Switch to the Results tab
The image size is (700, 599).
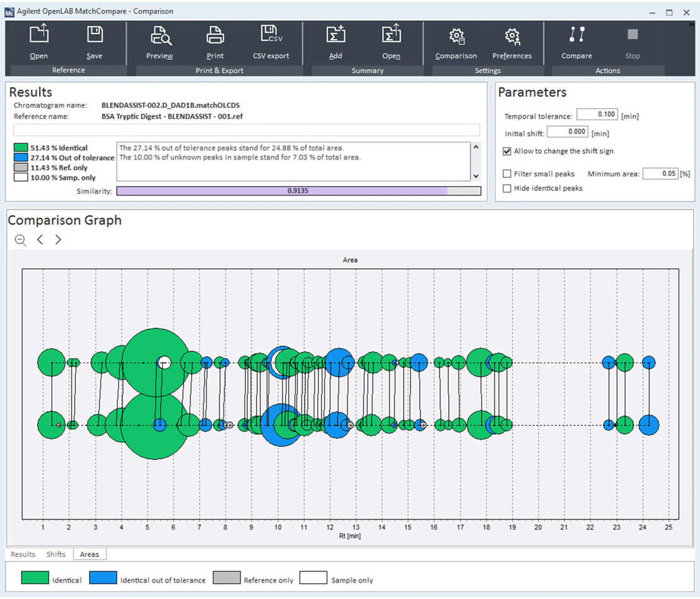[x=23, y=554]
